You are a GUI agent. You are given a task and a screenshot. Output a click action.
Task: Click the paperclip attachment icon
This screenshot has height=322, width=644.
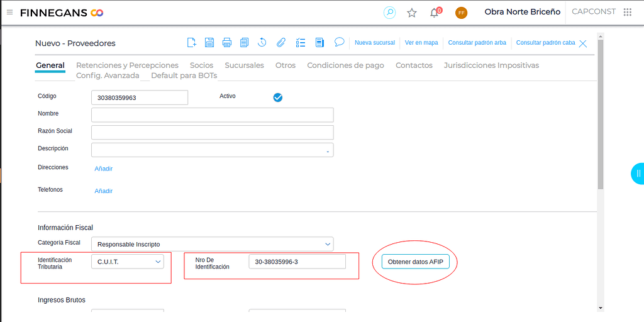point(281,43)
